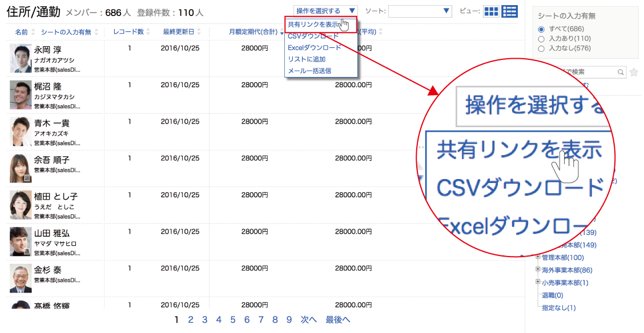Open the profile photo of 山田 雅弘
Viewport: 644px width, 333px height.
click(21, 242)
